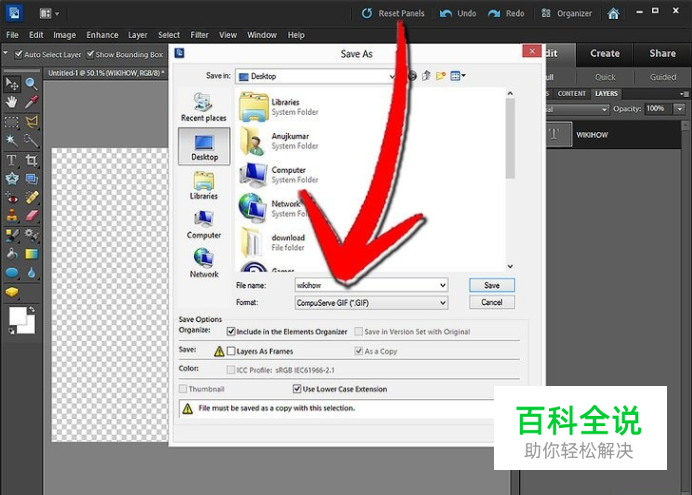The width and height of the screenshot is (692, 495).
Task: Select the Spot Healing bandage tool
Action: pyautogui.click(x=31, y=198)
